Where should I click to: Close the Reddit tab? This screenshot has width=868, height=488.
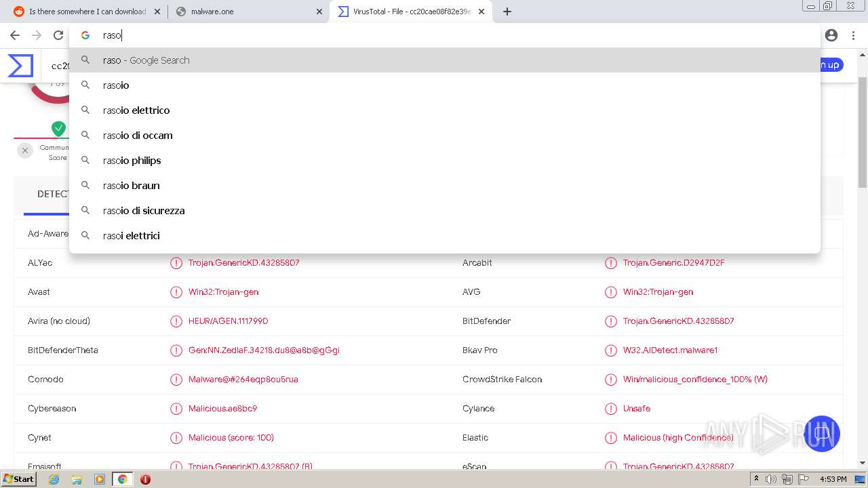point(157,12)
